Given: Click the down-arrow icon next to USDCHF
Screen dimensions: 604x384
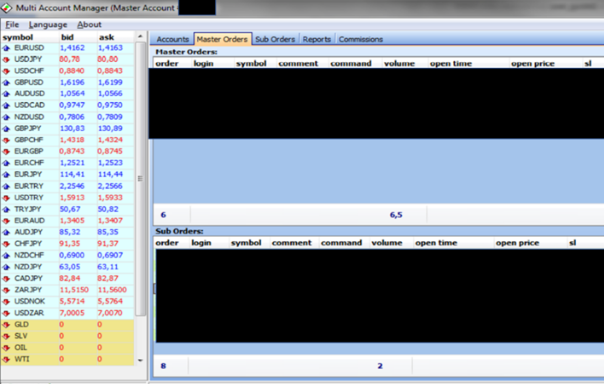Looking at the screenshot, I should tap(6, 71).
